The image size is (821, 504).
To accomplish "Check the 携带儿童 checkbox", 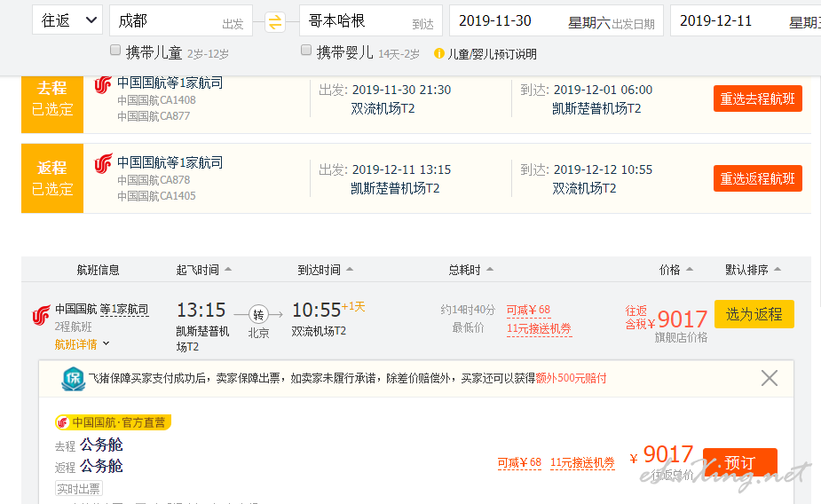I will [115, 51].
